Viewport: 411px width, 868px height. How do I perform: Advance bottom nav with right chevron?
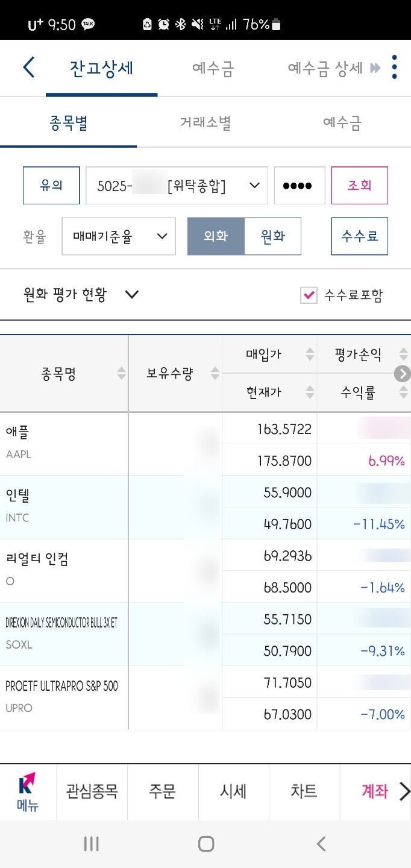point(404,791)
